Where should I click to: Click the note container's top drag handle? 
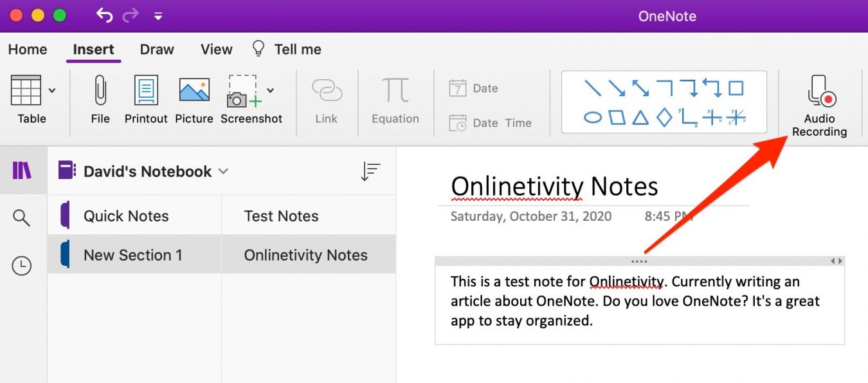coord(639,261)
